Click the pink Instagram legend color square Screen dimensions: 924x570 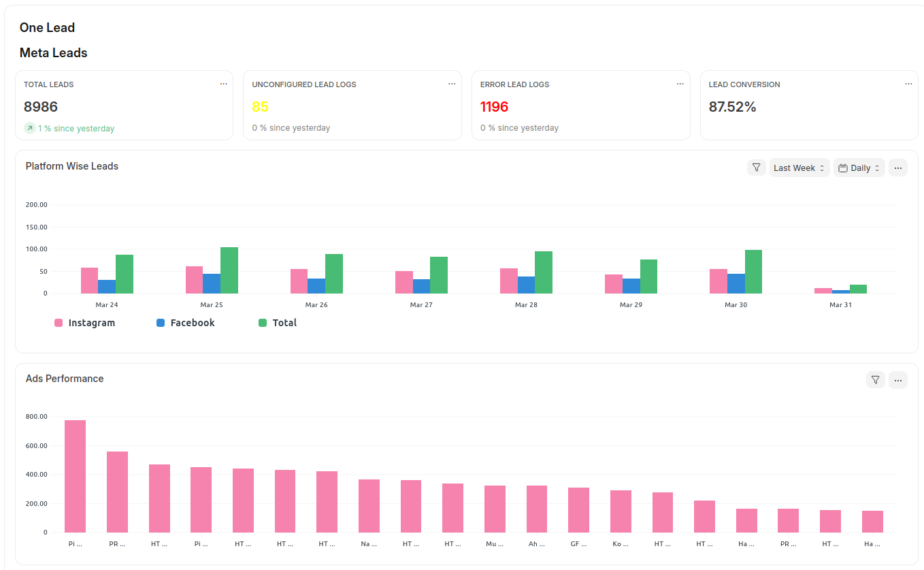59,323
